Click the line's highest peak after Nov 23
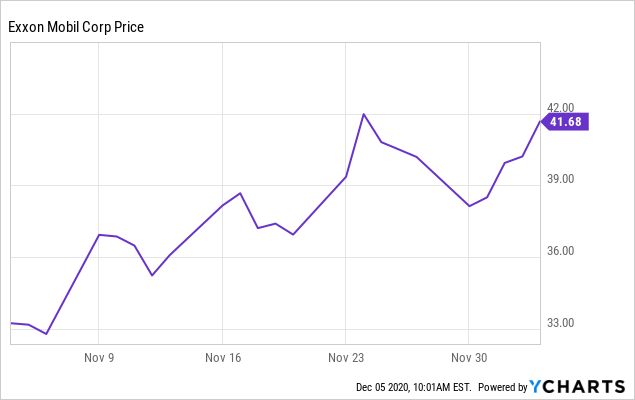 [363, 114]
